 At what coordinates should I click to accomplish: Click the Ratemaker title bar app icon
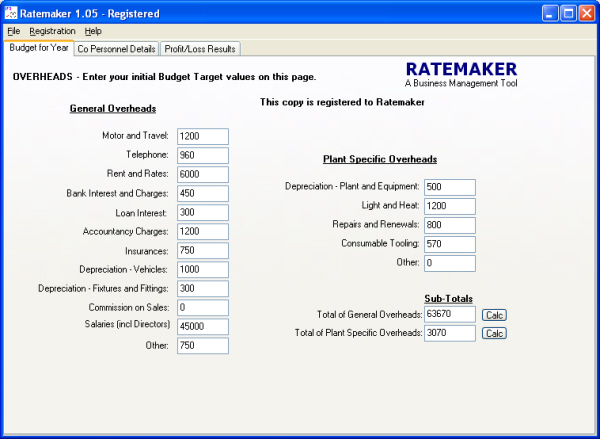[13, 13]
